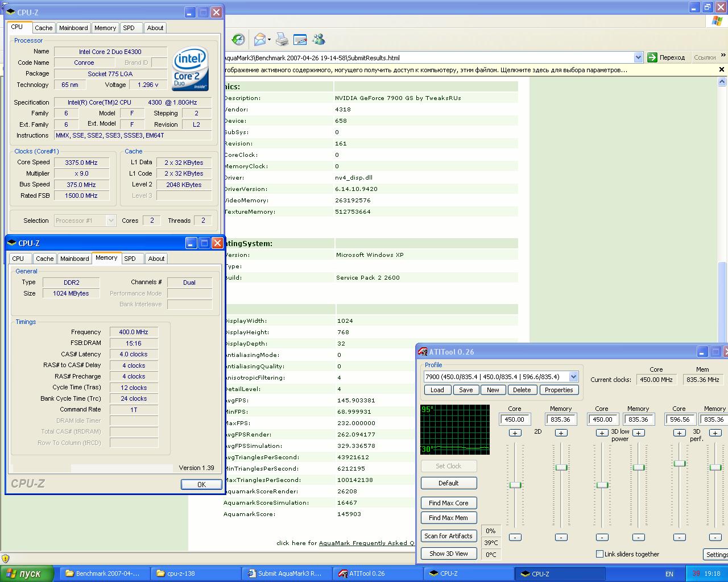This screenshot has height=582, width=728.
Task: Close the browser information bar with X
Action: [722, 70]
